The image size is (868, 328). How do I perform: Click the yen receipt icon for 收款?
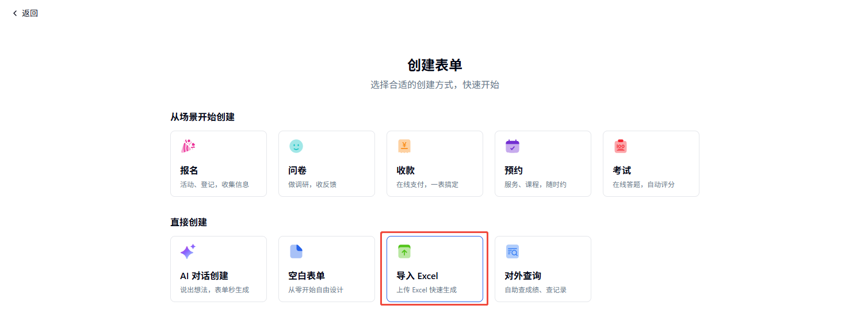pos(404,146)
